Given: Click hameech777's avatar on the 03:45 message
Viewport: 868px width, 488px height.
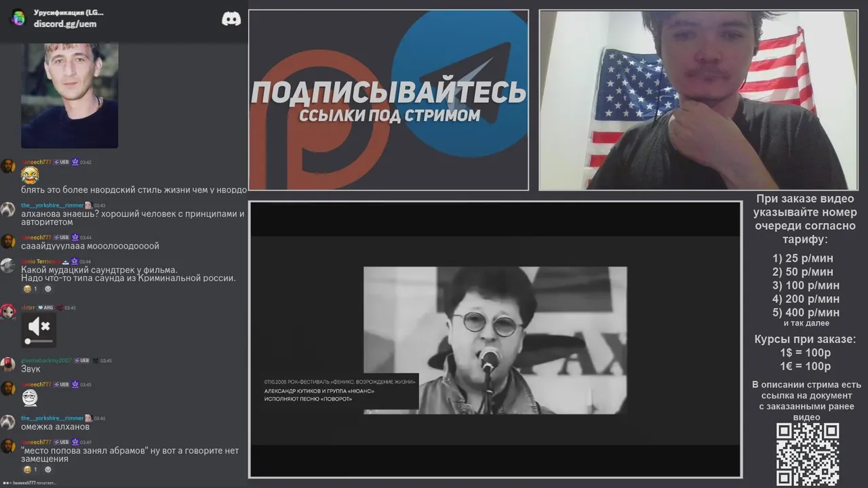Looking at the screenshot, I should (8, 388).
